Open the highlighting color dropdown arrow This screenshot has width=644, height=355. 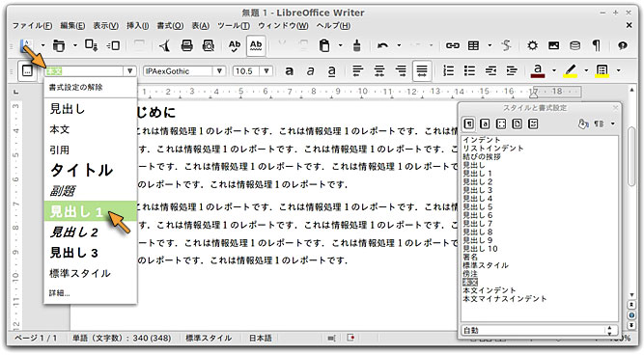coord(586,71)
